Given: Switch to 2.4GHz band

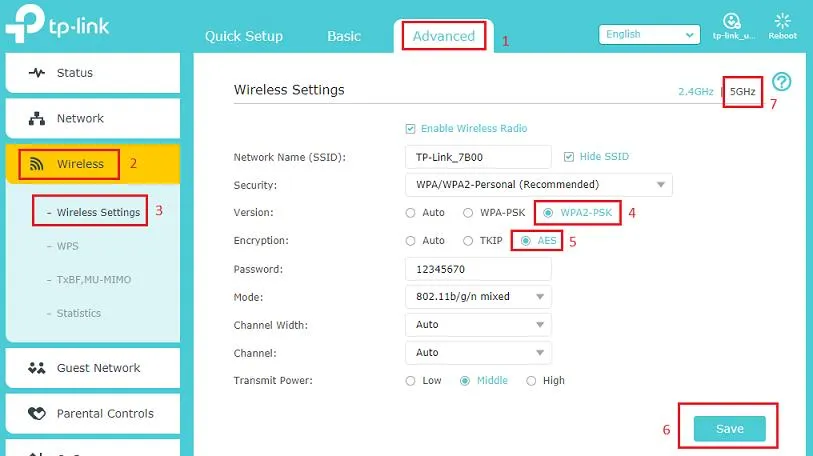Looking at the screenshot, I should pyautogui.click(x=696, y=92).
